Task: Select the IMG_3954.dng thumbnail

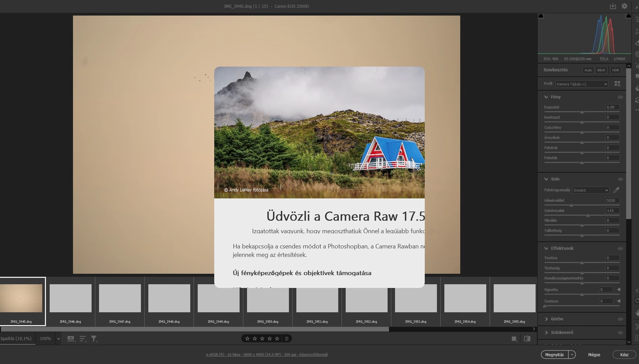Action: pos(465,298)
